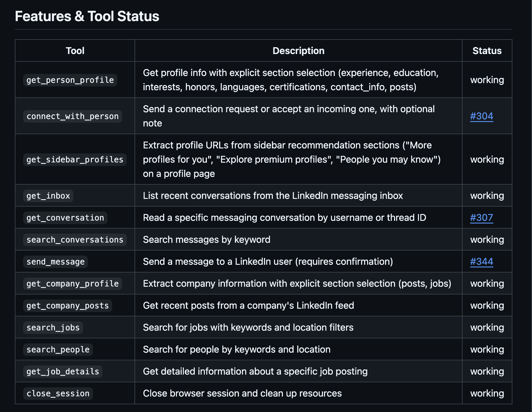The height and width of the screenshot is (412, 532).
Task: Click the send_message code label
Action: [56, 262]
